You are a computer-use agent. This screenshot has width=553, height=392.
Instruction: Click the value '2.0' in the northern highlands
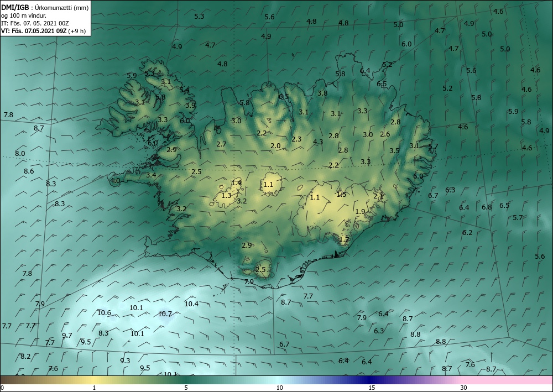pos(275,146)
